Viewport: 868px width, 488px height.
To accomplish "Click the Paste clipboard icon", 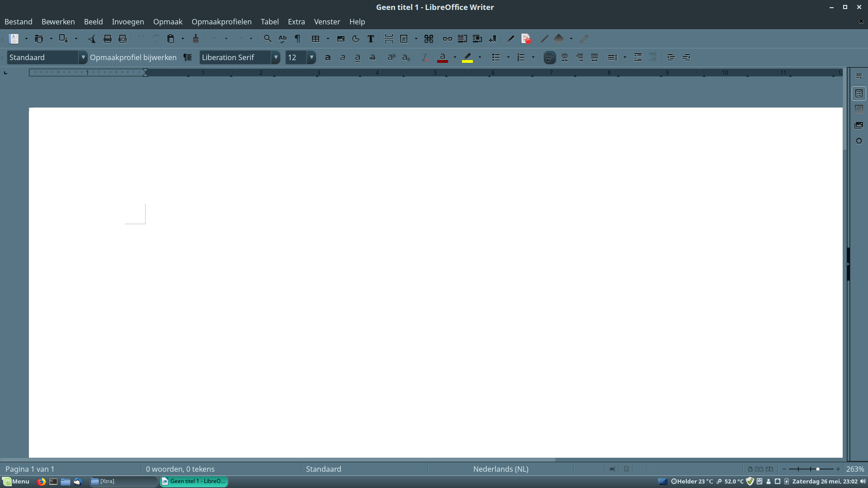I will pos(170,39).
